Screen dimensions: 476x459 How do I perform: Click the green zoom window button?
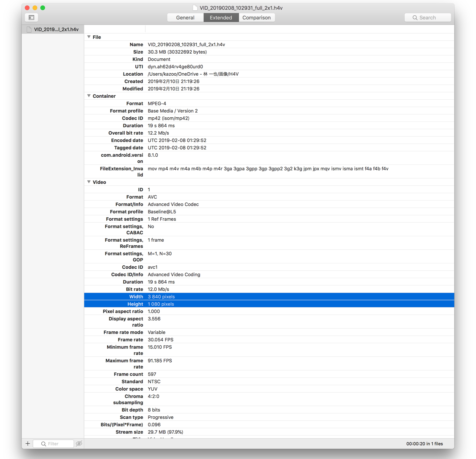(43, 8)
